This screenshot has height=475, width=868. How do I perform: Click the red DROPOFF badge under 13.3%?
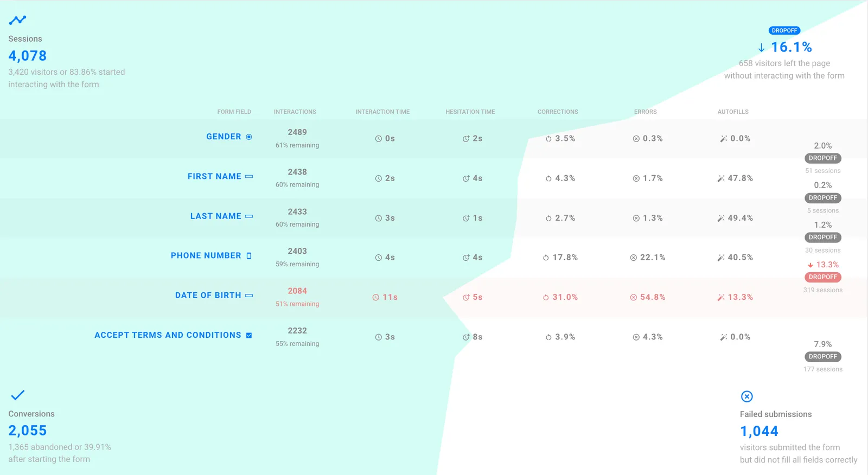click(x=823, y=277)
